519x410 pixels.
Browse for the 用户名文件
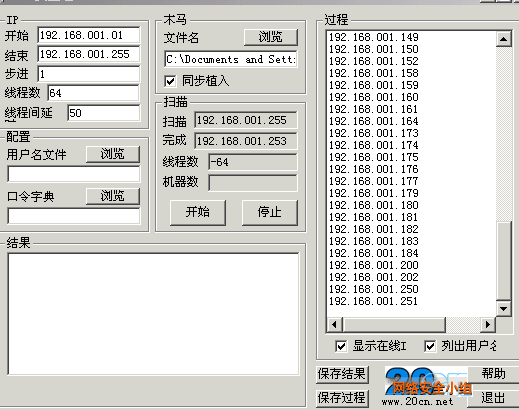[x=113, y=154]
